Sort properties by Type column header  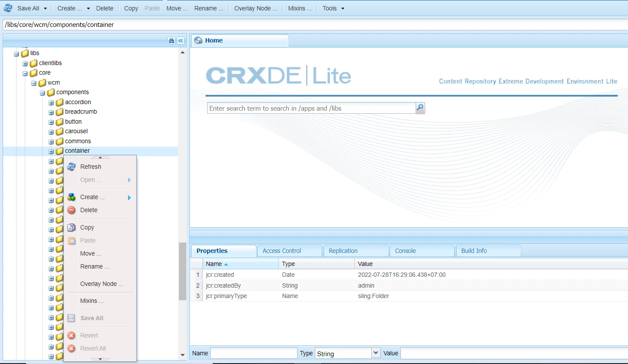click(317, 264)
